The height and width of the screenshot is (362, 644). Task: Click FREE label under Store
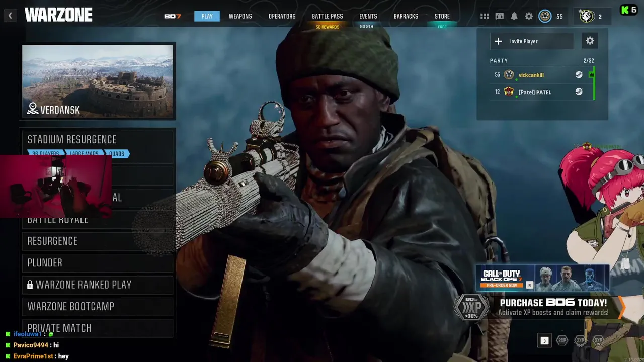point(442,27)
